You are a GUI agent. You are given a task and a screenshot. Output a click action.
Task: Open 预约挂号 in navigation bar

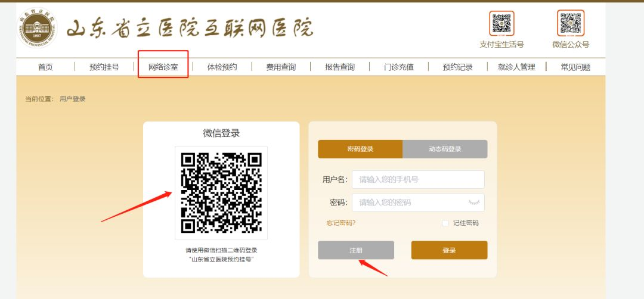pyautogui.click(x=104, y=67)
